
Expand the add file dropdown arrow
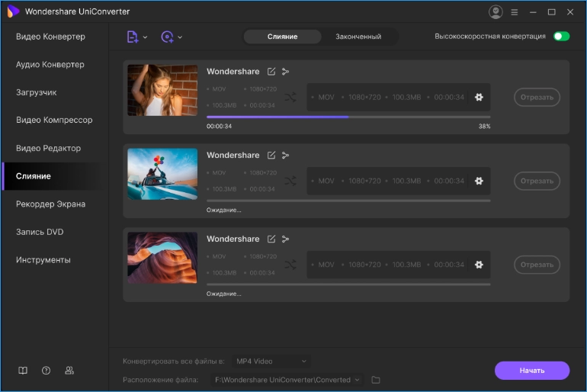pos(146,37)
